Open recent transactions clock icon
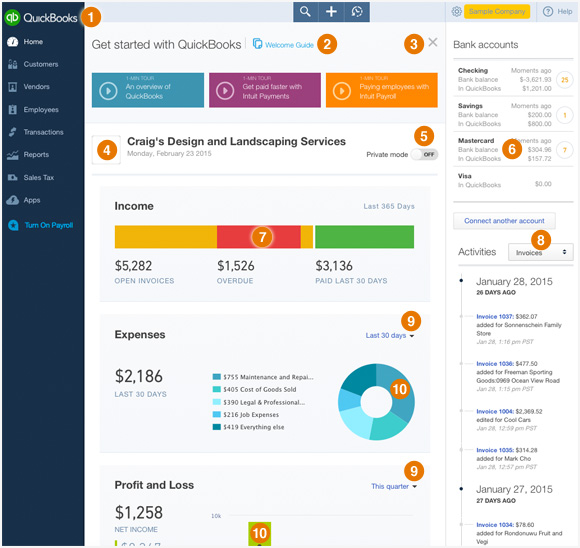 coord(357,11)
